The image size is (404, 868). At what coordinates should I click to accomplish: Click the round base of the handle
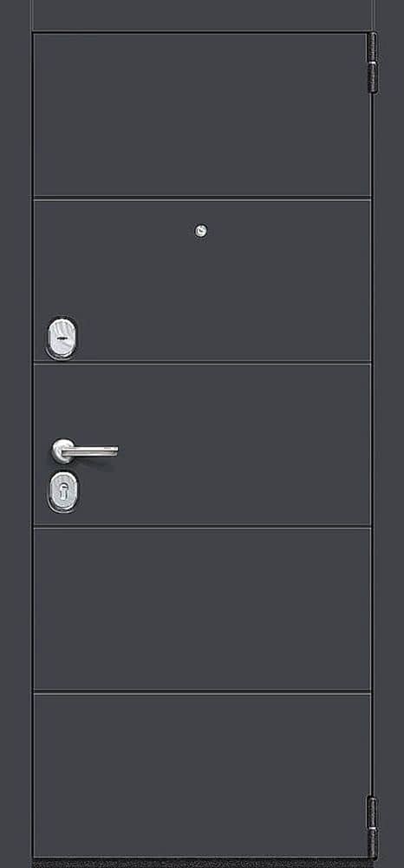click(x=62, y=450)
